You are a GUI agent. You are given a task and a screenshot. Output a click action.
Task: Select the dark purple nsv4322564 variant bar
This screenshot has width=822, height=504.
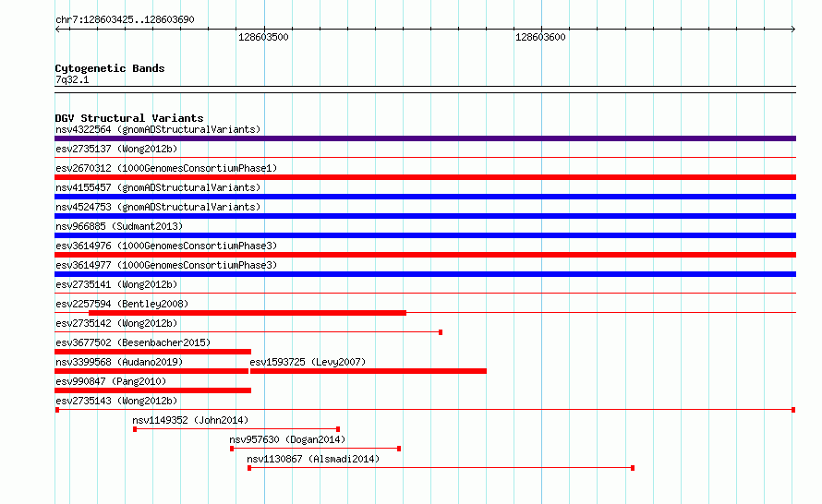(425, 138)
